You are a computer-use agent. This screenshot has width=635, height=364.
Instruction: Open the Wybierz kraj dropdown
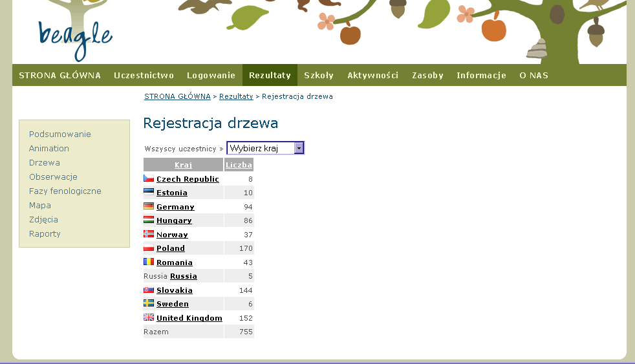pyautogui.click(x=265, y=148)
